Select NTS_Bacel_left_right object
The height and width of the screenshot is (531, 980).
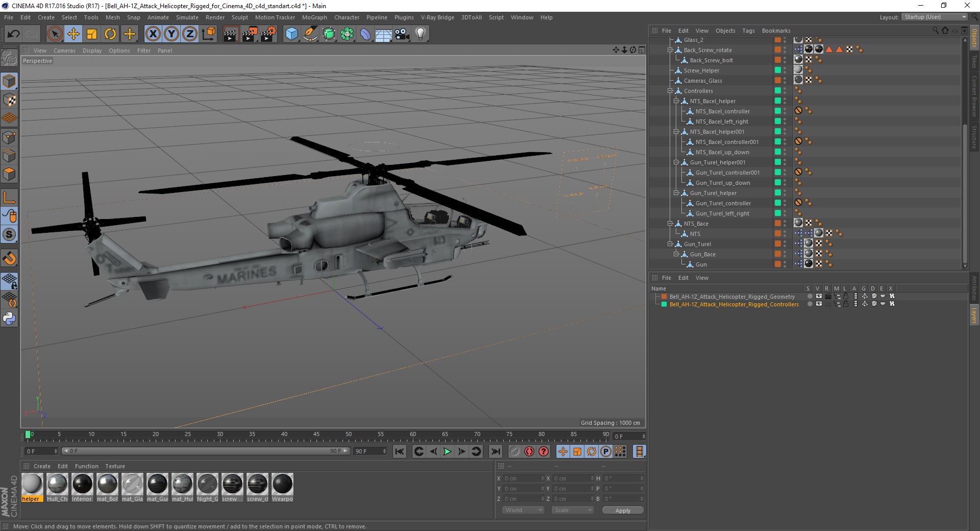(722, 122)
